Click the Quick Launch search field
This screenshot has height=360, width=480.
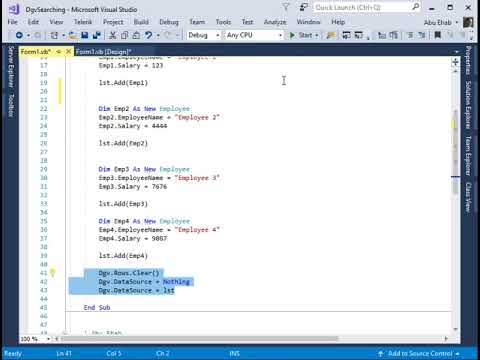click(x=363, y=7)
